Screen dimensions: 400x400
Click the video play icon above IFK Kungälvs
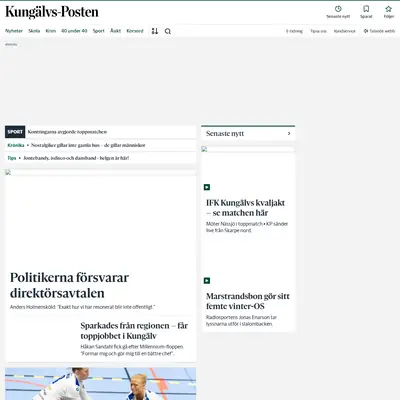point(207,187)
